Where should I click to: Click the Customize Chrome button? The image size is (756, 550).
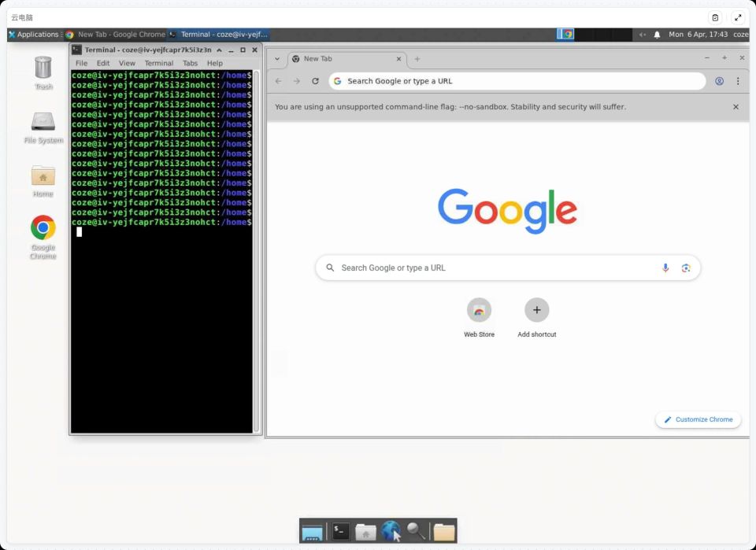pyautogui.click(x=699, y=419)
